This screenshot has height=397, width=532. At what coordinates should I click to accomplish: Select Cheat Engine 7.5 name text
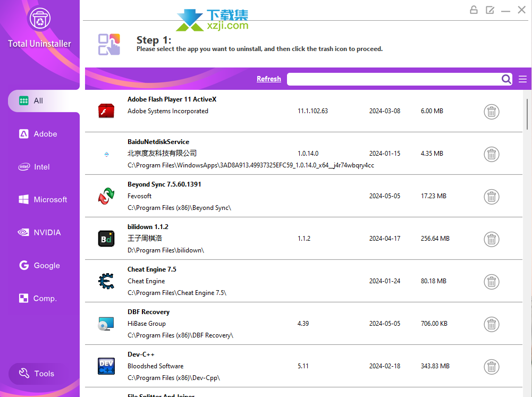tap(151, 269)
